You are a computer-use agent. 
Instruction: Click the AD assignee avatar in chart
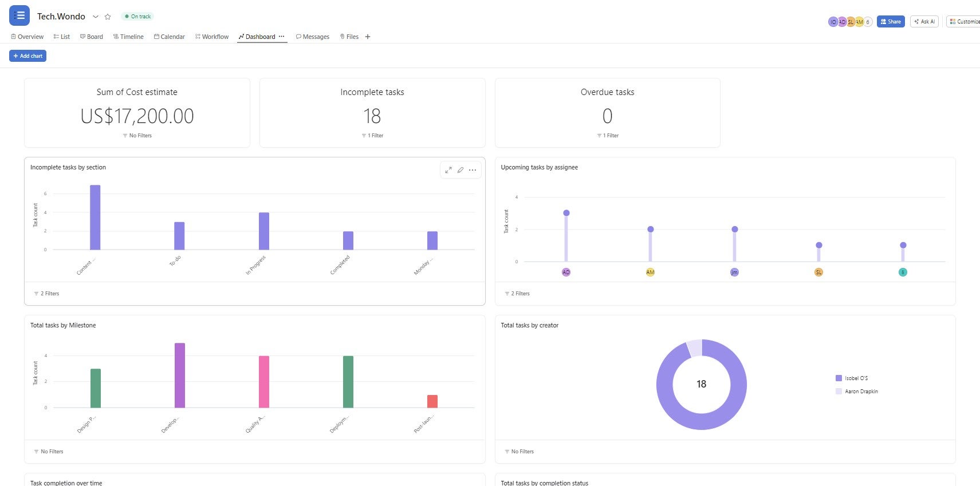coord(566,272)
